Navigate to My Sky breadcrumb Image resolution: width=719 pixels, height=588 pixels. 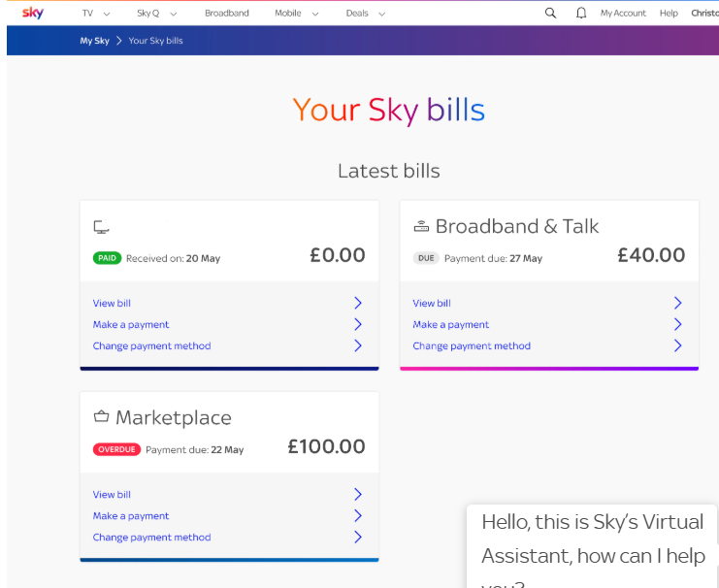94,41
